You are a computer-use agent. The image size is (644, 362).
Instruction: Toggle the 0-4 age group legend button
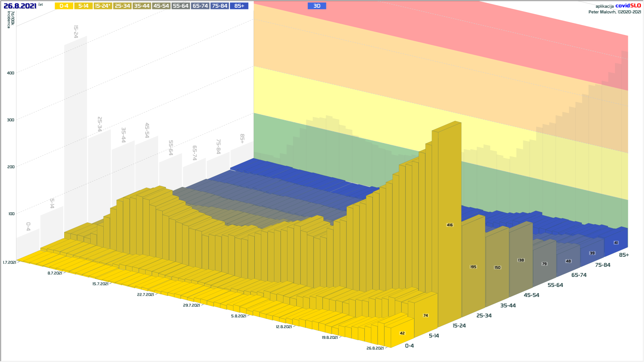tap(64, 6)
